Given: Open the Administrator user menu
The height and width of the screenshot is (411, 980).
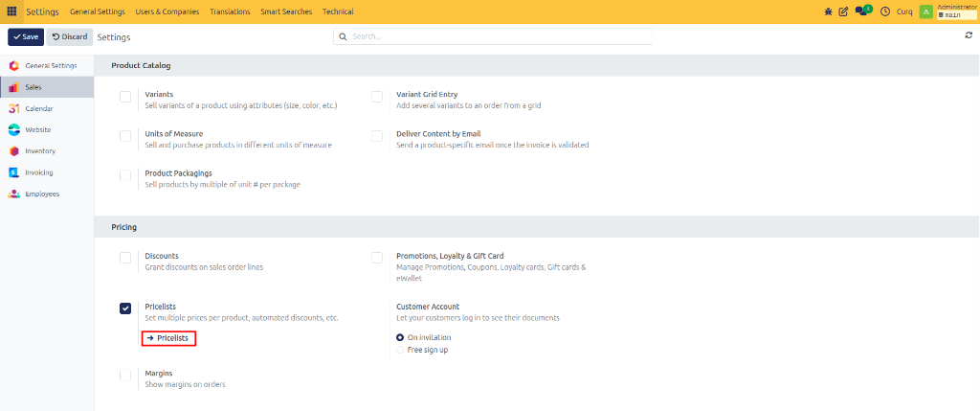Looking at the screenshot, I should click(x=957, y=7).
